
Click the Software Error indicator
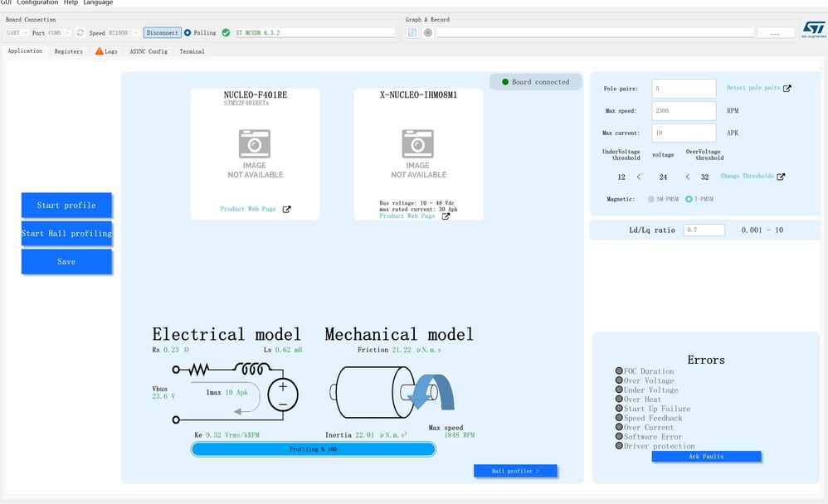tap(619, 437)
